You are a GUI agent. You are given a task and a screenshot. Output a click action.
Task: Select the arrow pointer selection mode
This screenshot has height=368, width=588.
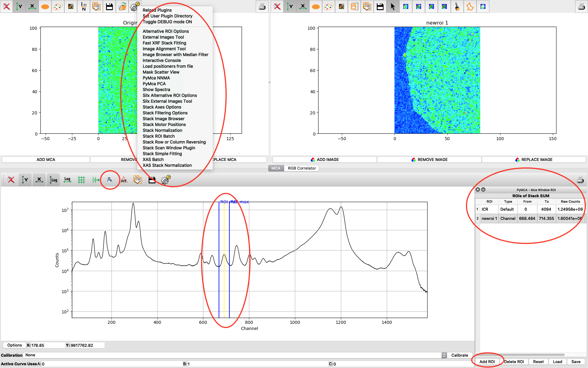tap(393, 6)
